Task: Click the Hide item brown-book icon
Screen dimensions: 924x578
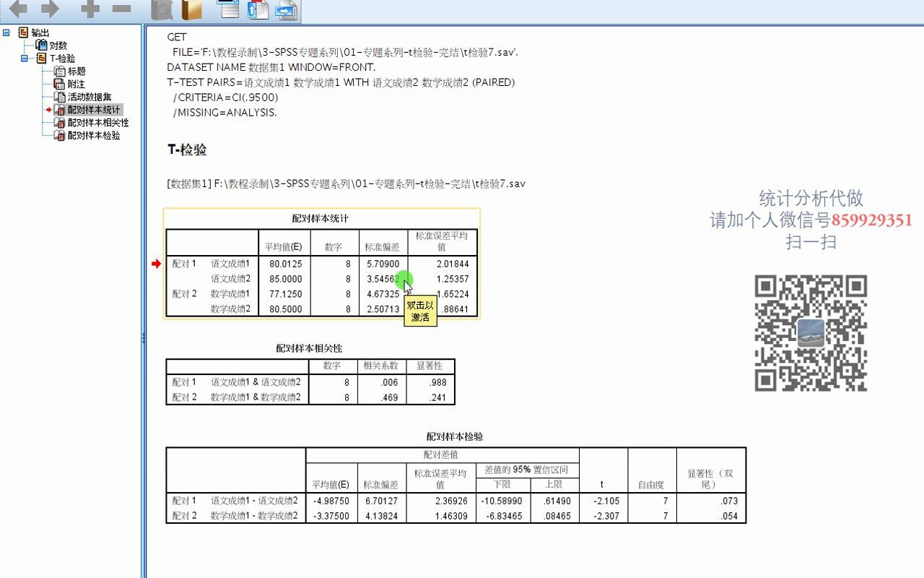Action: coord(192,9)
